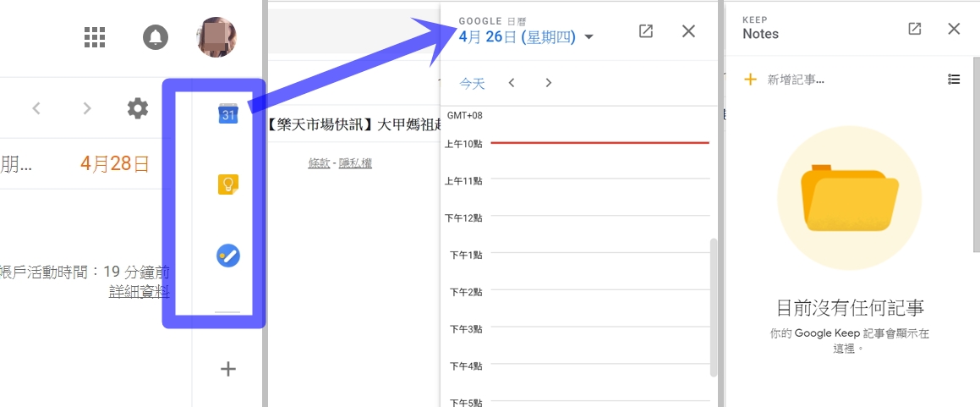Viewport: 980px width, 407px height.
Task: Click the yellow plus next to 新增記事
Action: (751, 80)
